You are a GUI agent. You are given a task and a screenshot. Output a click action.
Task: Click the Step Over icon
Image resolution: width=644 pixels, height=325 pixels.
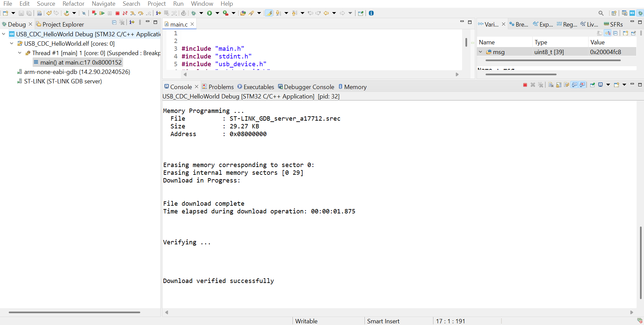point(140,13)
